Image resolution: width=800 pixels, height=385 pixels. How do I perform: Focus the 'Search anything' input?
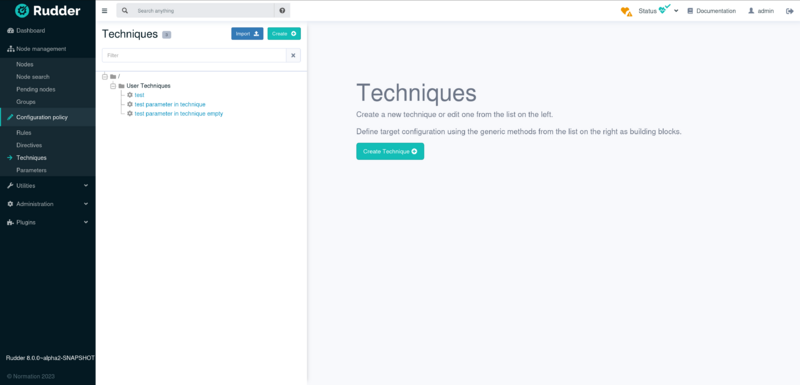(x=204, y=11)
